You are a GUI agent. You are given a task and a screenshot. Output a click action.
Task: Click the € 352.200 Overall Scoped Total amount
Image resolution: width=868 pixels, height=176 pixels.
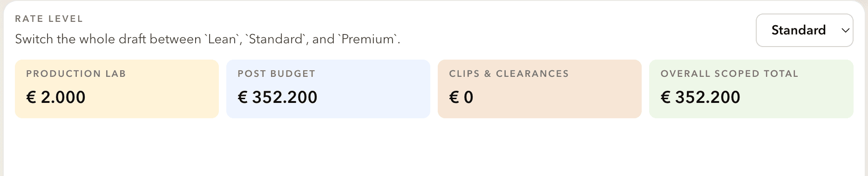click(x=700, y=97)
